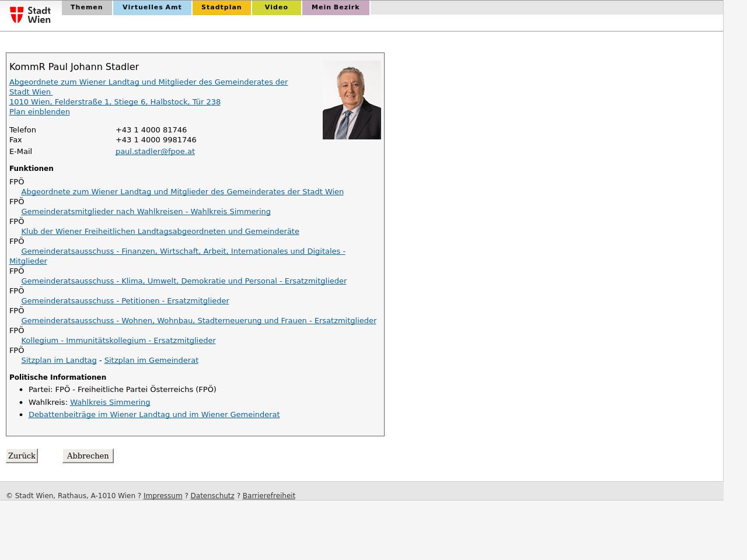
Task: Open the Stadtplan tab
Action: click(221, 8)
